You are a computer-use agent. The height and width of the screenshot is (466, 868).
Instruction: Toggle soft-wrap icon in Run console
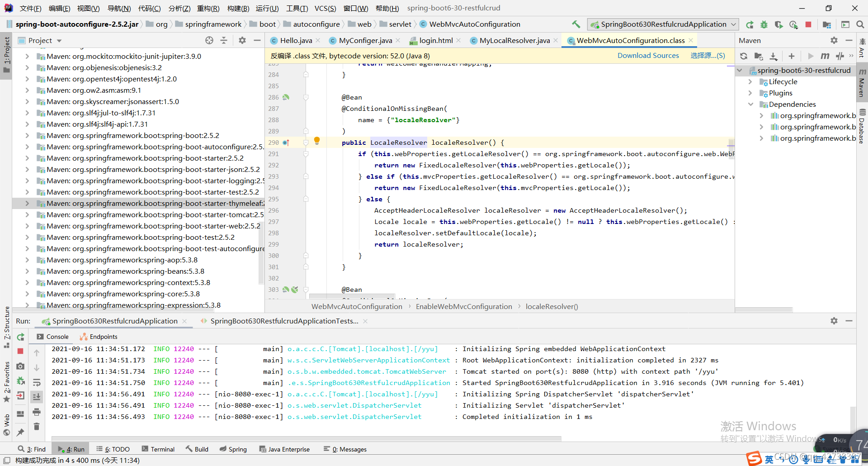(x=37, y=382)
